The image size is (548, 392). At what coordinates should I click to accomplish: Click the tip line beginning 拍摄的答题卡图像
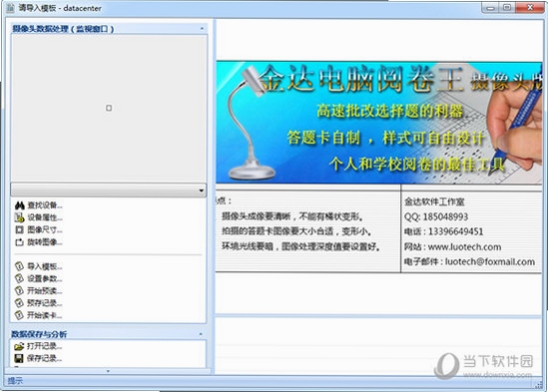point(296,231)
